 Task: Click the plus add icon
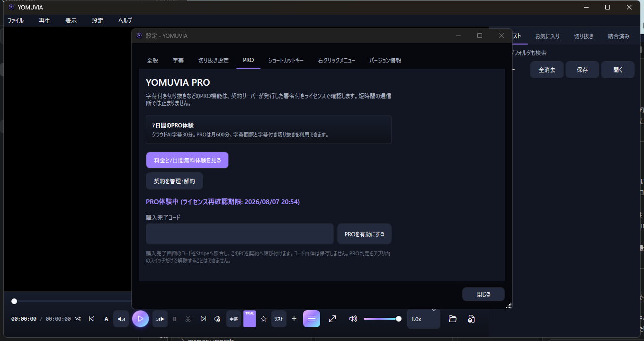[x=294, y=319]
